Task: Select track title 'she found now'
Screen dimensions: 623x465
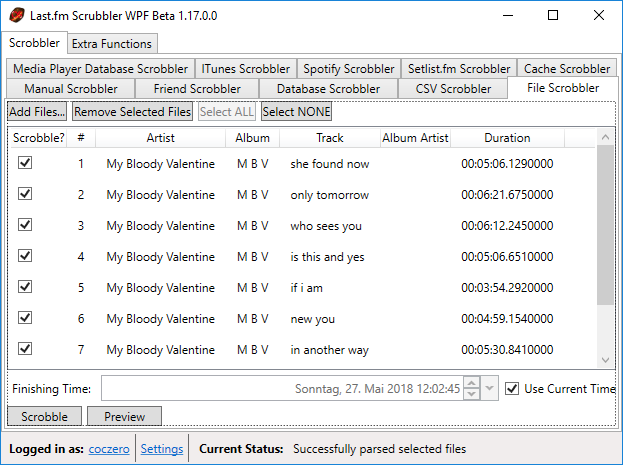Action: pos(329,164)
